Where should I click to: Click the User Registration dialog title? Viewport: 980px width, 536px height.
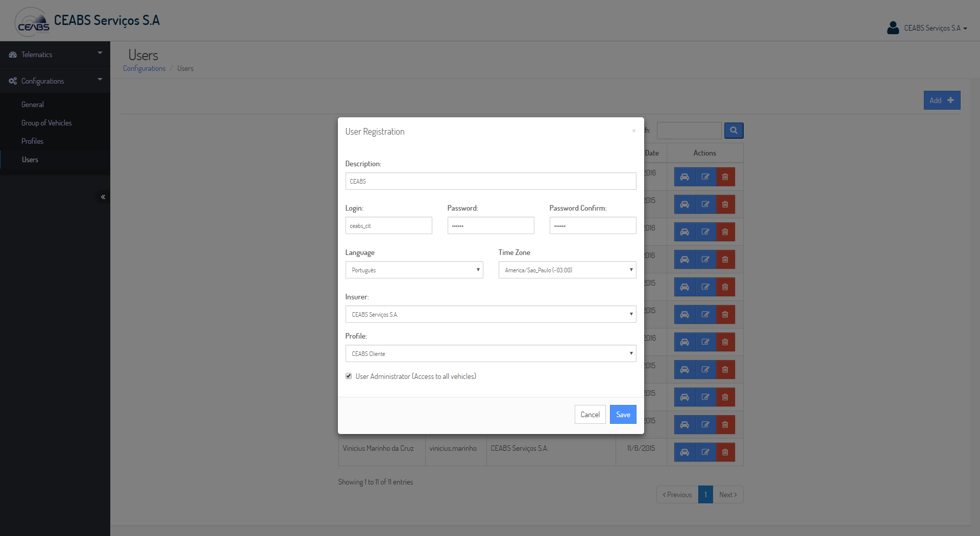coord(375,132)
